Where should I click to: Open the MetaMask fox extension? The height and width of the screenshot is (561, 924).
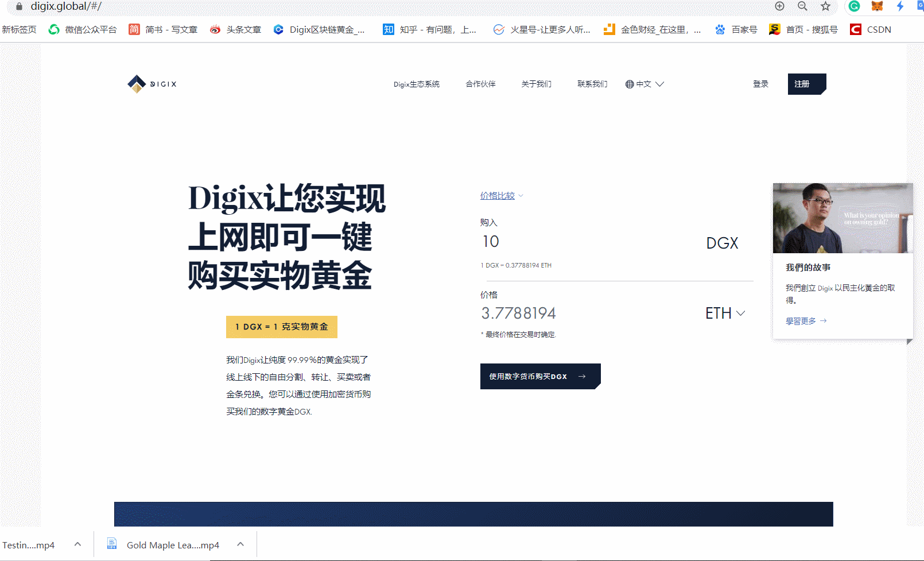coord(877,6)
